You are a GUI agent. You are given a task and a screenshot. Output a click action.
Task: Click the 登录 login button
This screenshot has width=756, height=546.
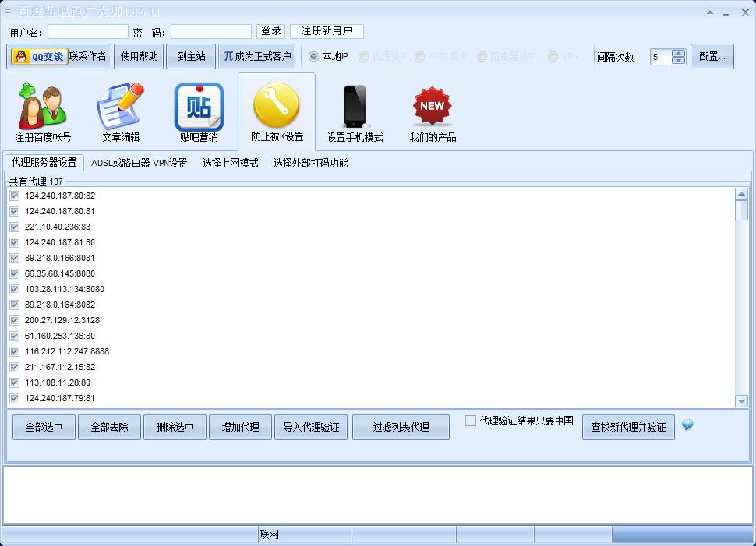coord(271,31)
